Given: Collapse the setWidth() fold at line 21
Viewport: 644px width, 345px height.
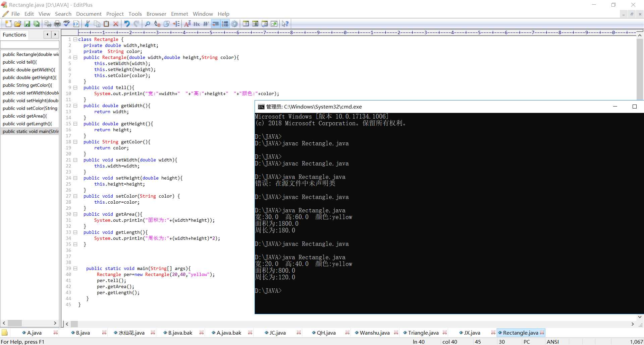Looking at the screenshot, I should tap(75, 160).
